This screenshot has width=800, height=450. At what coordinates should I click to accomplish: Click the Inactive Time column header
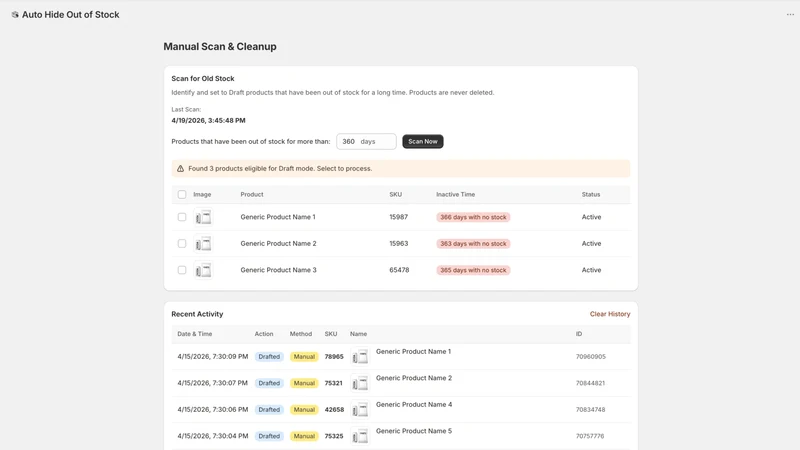pyautogui.click(x=455, y=194)
